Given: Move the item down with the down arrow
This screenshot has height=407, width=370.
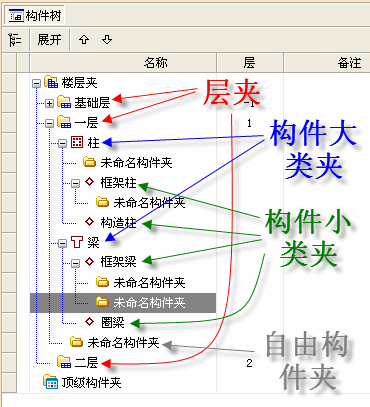Looking at the screenshot, I should tap(107, 40).
